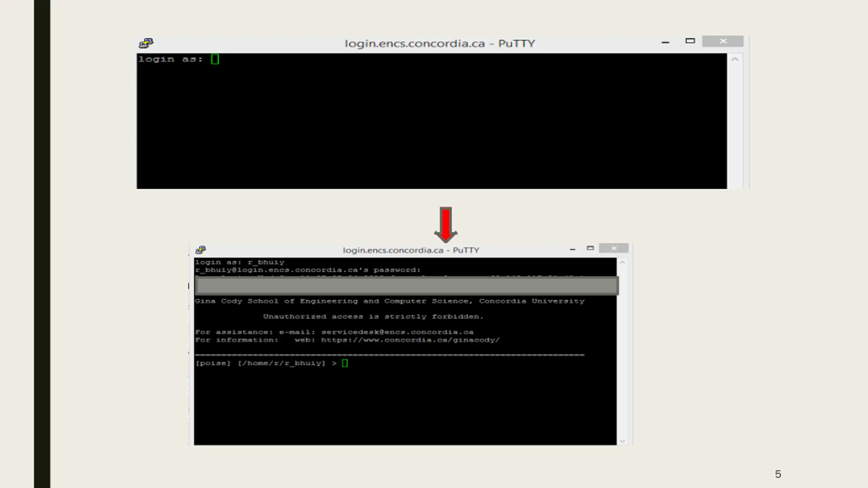Click the 'Gina Cody School of Engineering' line
The height and width of the screenshot is (488, 868).
[390, 301]
